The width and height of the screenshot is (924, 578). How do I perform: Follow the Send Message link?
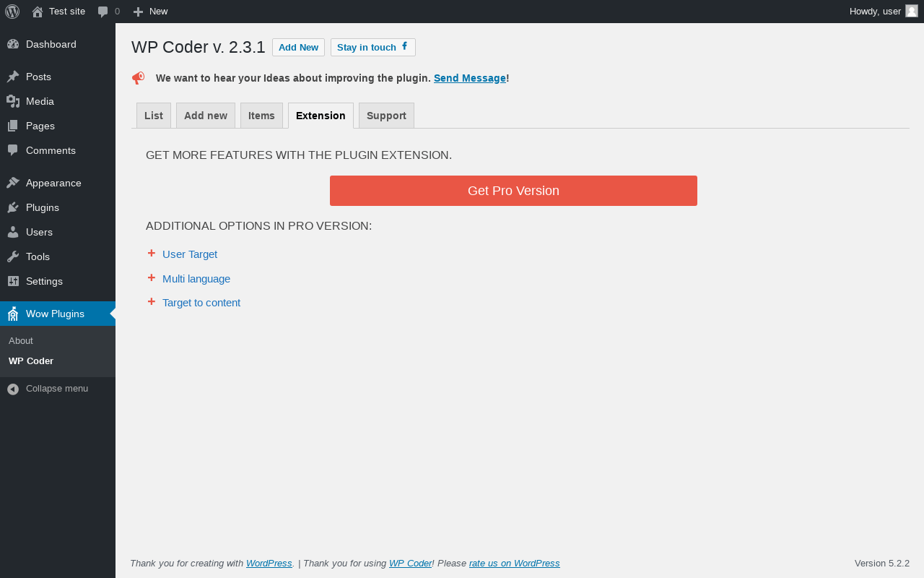[470, 78]
